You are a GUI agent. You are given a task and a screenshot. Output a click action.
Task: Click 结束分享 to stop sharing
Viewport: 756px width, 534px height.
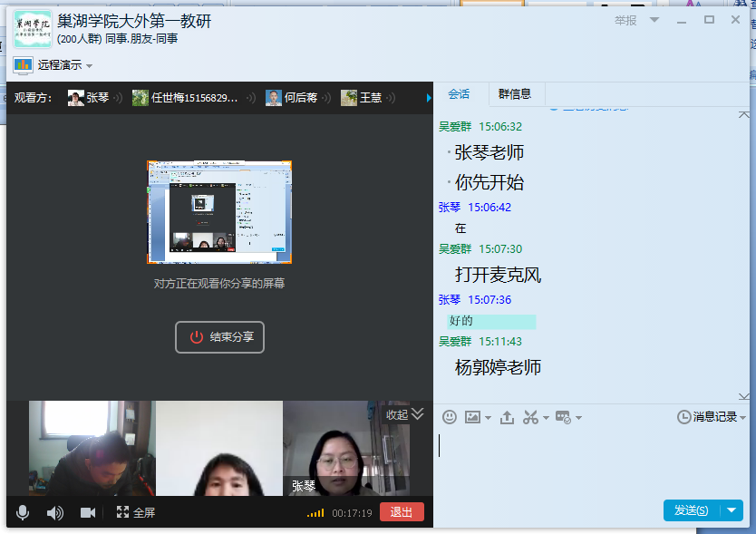[x=220, y=337]
